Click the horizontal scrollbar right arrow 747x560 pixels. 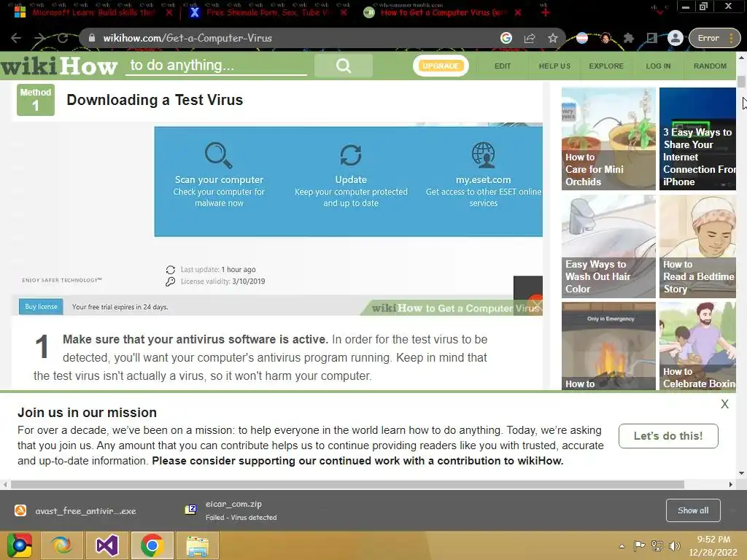(731, 485)
